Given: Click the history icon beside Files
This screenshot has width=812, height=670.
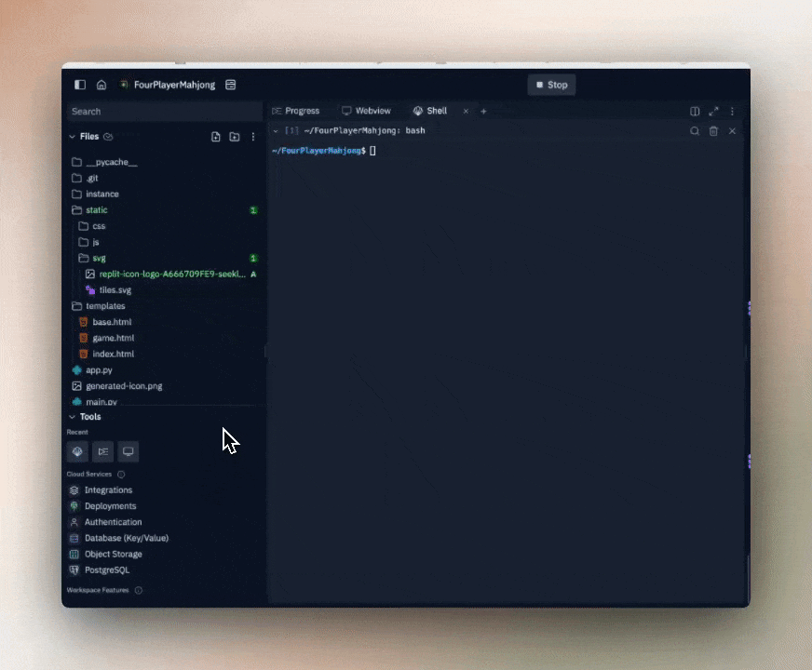Looking at the screenshot, I should tap(108, 137).
